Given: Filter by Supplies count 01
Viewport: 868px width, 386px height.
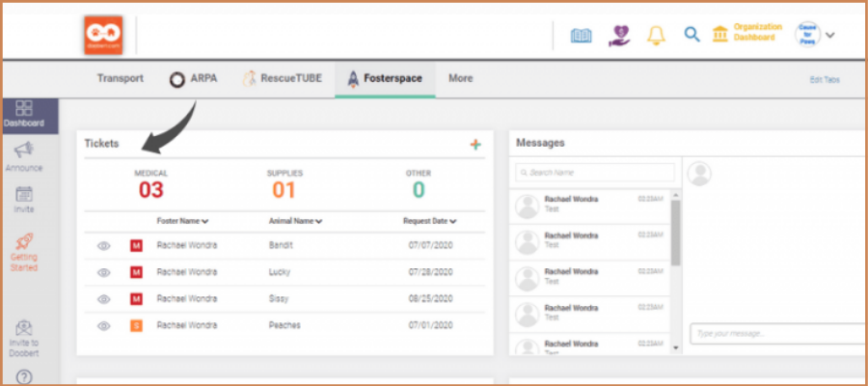Looking at the screenshot, I should pos(284,185).
